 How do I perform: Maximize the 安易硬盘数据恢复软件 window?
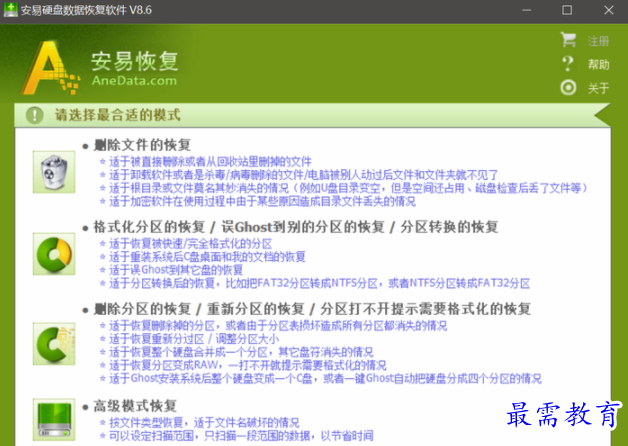tap(567, 10)
